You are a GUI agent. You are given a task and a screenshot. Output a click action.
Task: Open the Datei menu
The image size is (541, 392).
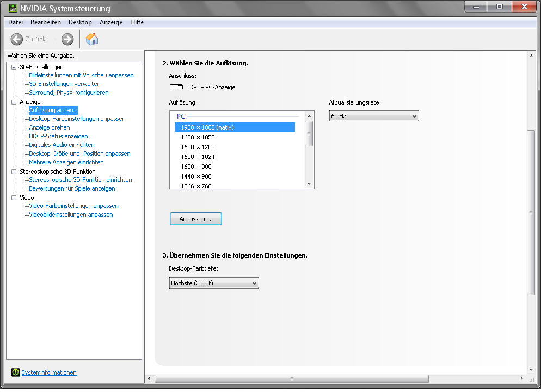pyautogui.click(x=16, y=22)
